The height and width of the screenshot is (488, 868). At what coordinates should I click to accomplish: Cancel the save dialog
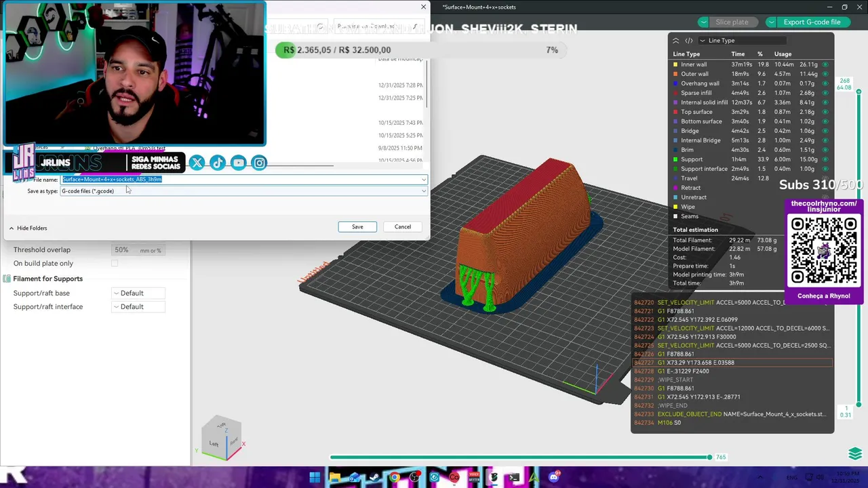[403, 227]
